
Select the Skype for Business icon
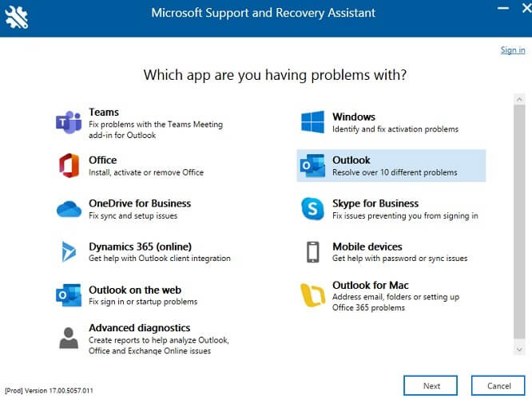[312, 209]
